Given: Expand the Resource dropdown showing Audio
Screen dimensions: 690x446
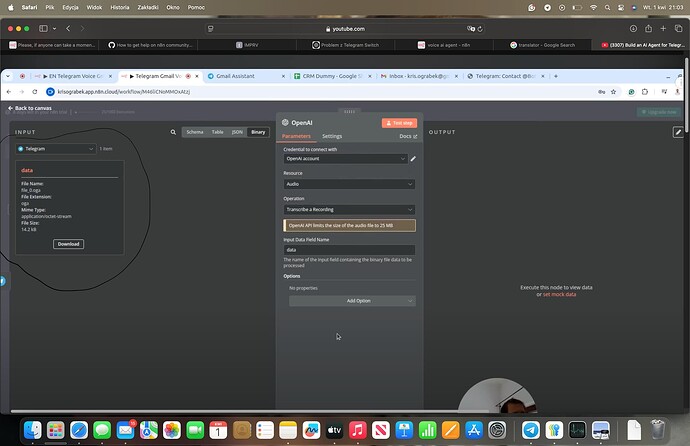Looking at the screenshot, I should (x=349, y=184).
